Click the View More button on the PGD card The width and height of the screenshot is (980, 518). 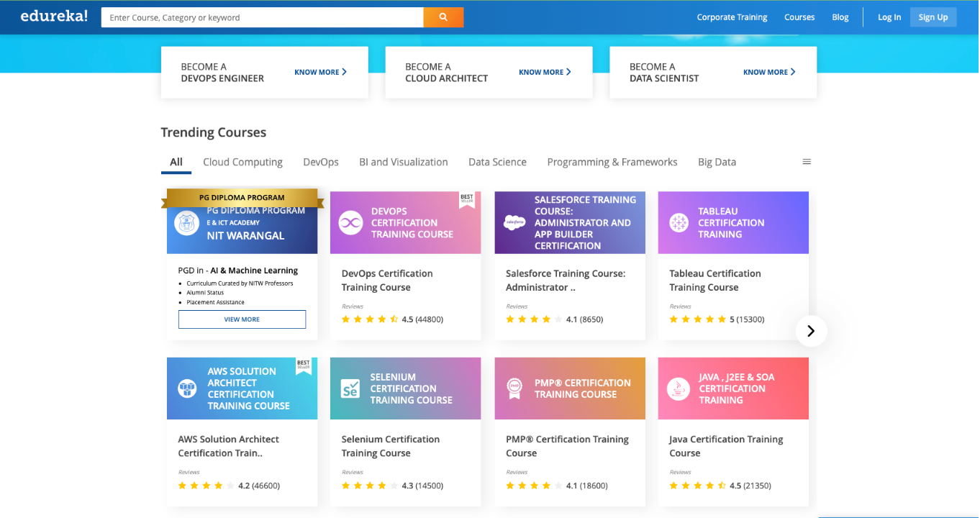pyautogui.click(x=242, y=319)
